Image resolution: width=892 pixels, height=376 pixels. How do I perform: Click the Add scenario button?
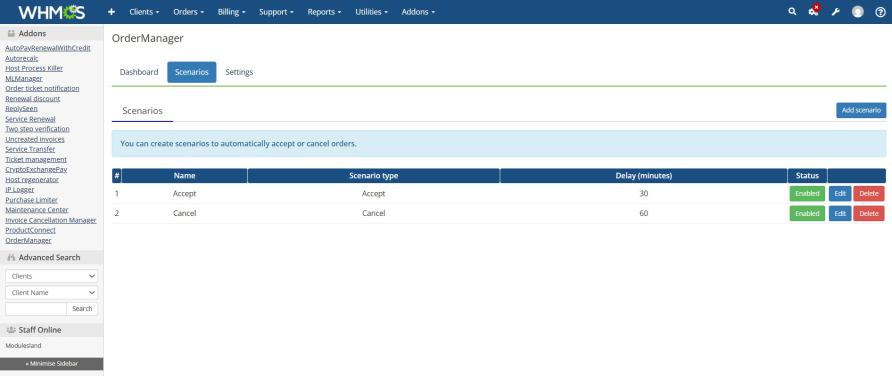pyautogui.click(x=861, y=110)
